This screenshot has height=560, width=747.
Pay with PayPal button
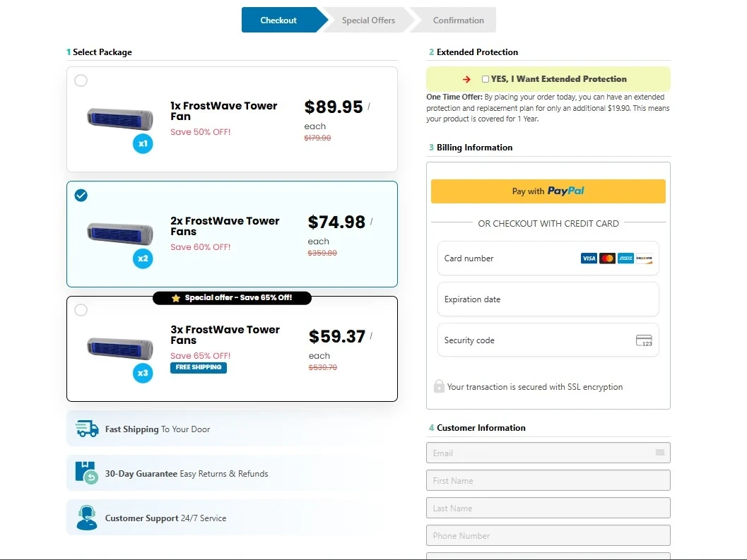(x=548, y=191)
